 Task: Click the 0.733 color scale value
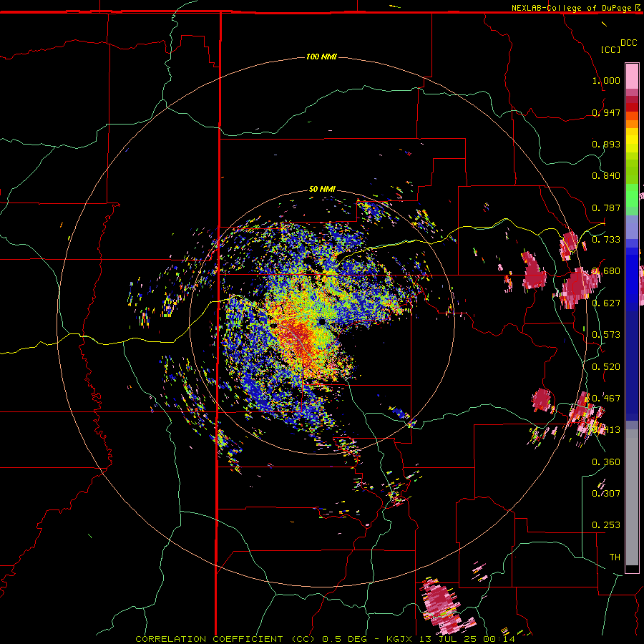(606, 240)
